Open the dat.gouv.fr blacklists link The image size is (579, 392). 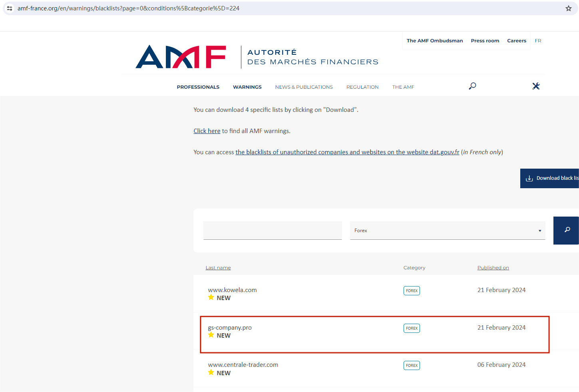(x=347, y=152)
